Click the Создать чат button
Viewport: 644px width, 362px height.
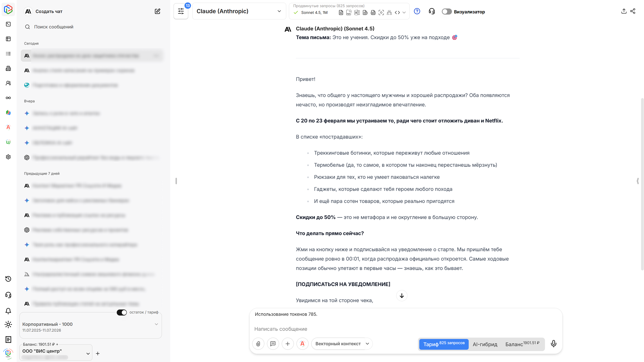tap(49, 11)
